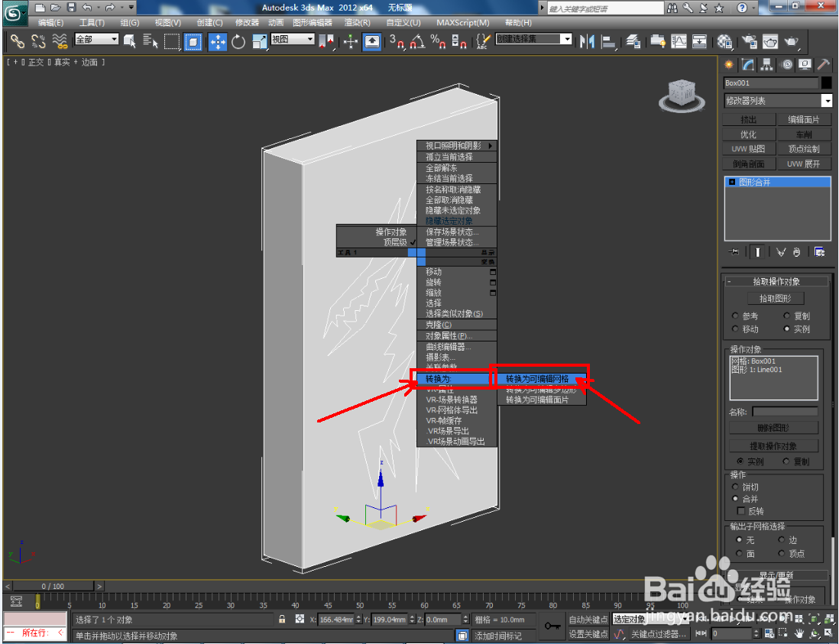Image resolution: width=839 pixels, height=644 pixels.
Task: Expand viewport lighting and shadows submenu
Action: tap(457, 145)
